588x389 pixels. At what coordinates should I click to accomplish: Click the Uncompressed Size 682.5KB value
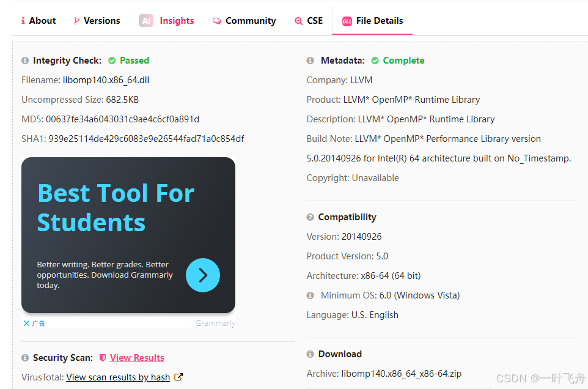tap(122, 100)
